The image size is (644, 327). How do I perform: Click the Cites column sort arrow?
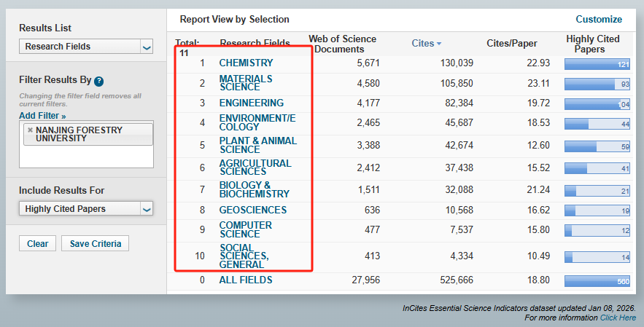(439, 44)
